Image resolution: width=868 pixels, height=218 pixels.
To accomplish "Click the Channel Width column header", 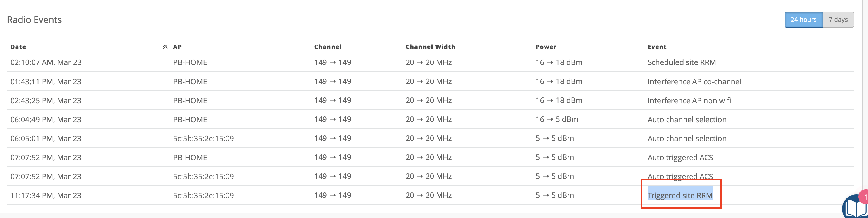I will [430, 47].
